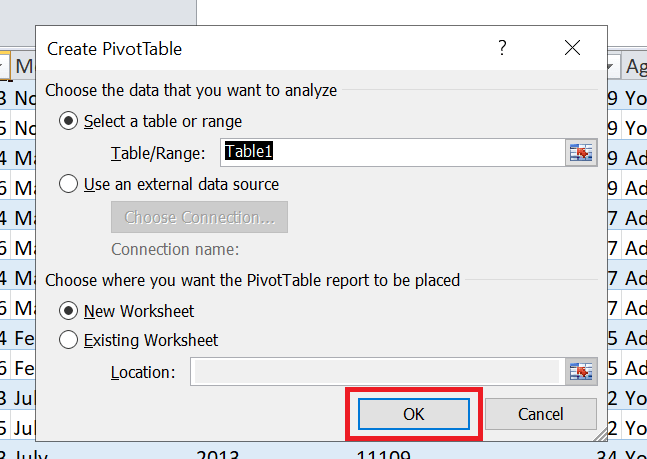Choose Select a table or range
This screenshot has height=459, width=647.
coord(69,121)
